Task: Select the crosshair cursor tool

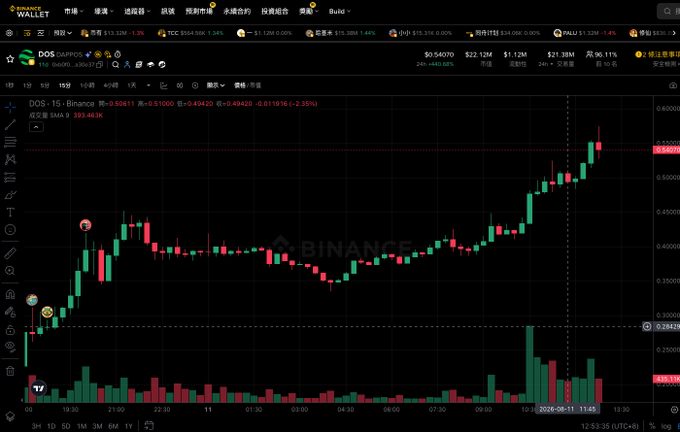Action: (10, 107)
